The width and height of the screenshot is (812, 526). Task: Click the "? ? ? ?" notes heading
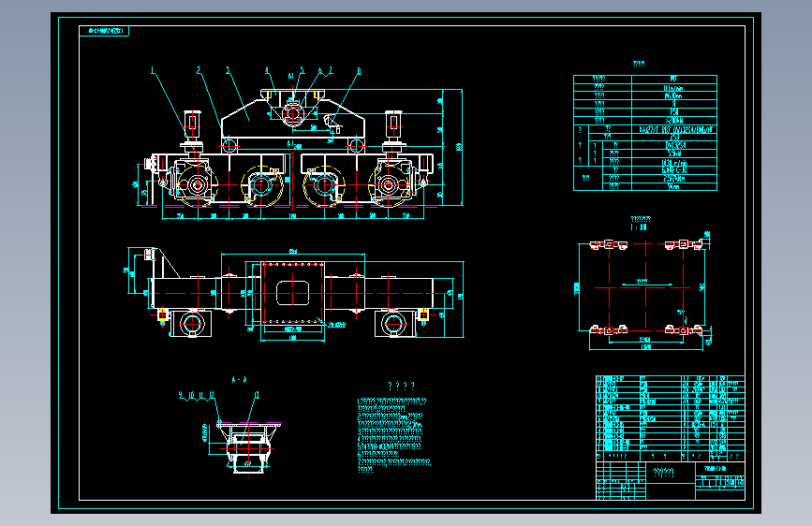[402, 386]
